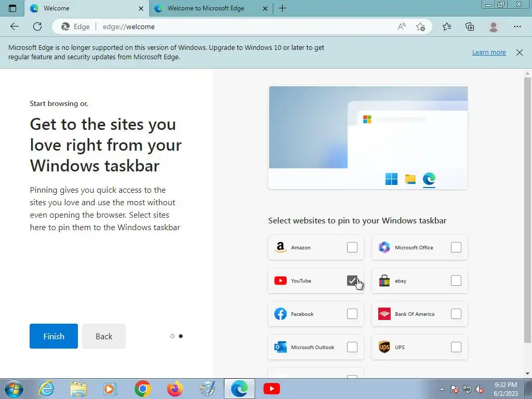Check the Microsoft Office checkbox
The width and height of the screenshot is (532, 399).
(456, 247)
